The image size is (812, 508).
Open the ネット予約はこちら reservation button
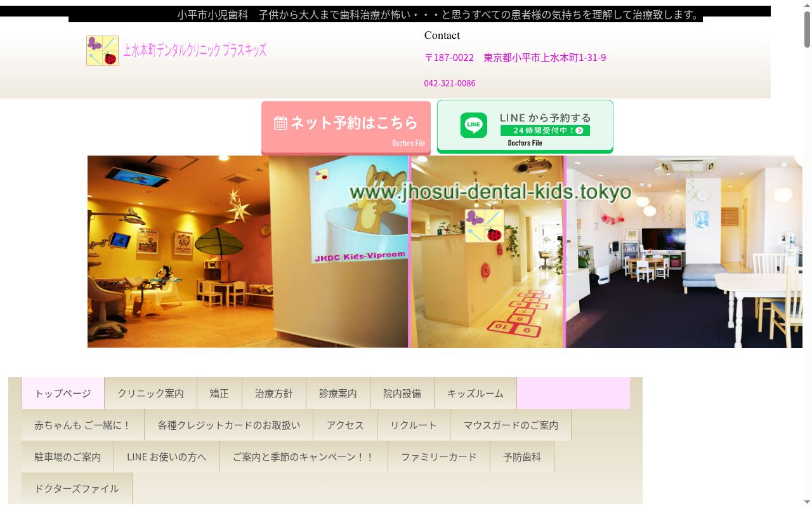tap(346, 127)
